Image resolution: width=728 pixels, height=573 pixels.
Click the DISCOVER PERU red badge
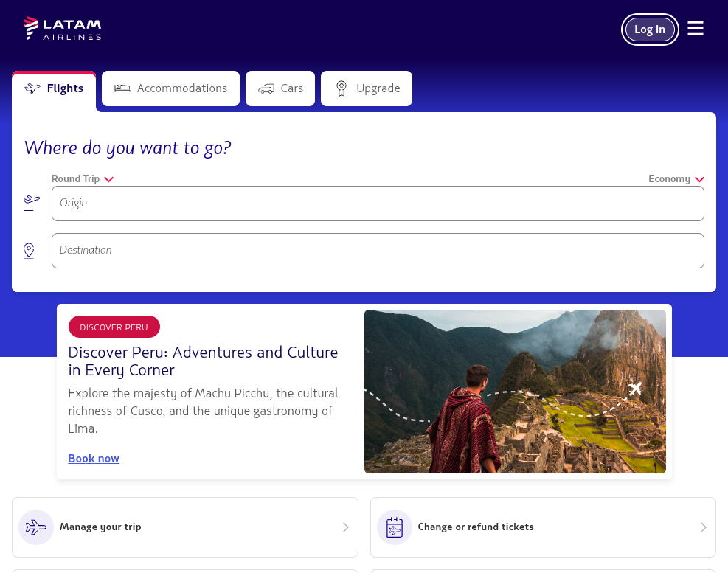pos(114,327)
